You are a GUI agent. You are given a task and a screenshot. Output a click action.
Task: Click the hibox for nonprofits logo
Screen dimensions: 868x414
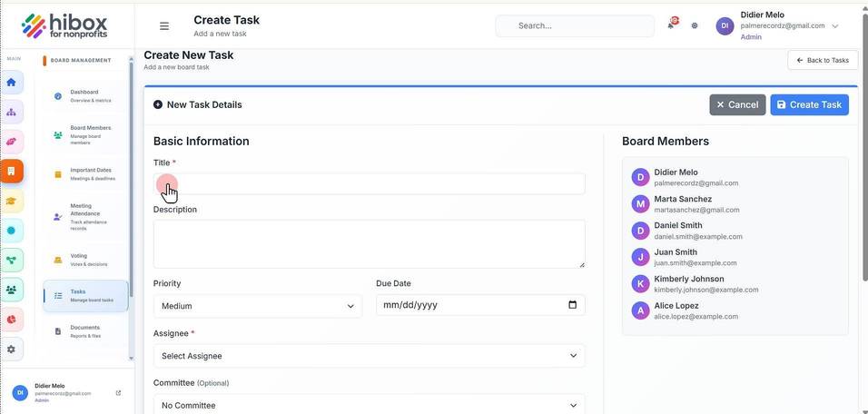click(x=64, y=26)
